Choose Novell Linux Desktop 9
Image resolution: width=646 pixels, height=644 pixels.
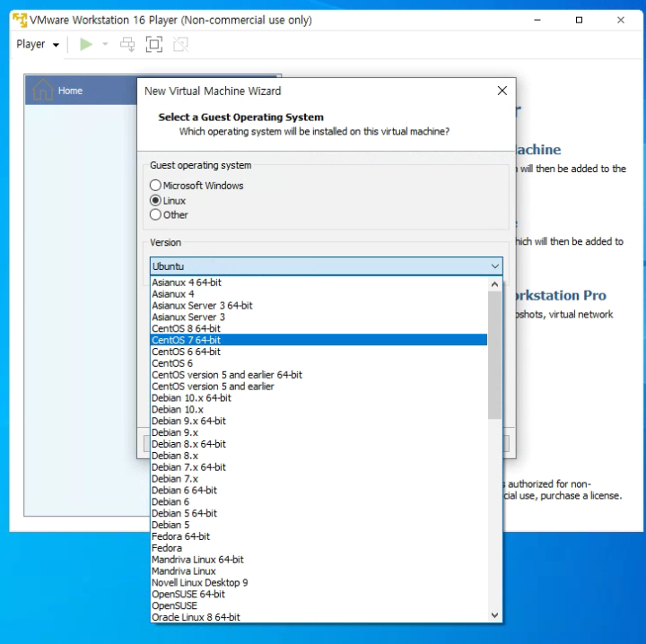(319, 582)
